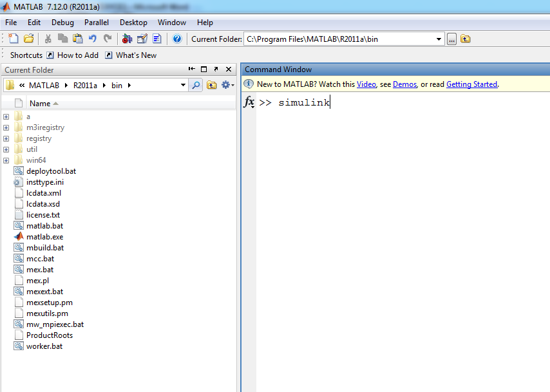Open the Window menu

[x=172, y=23]
